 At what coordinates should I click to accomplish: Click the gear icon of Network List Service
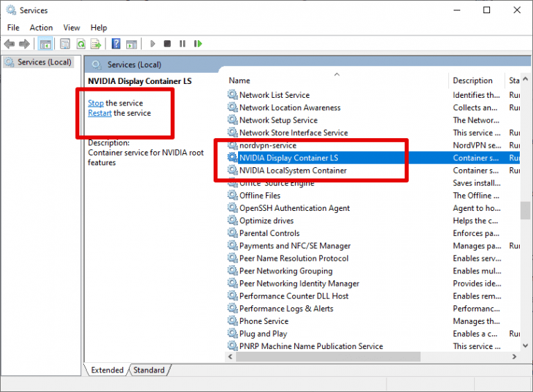point(232,95)
